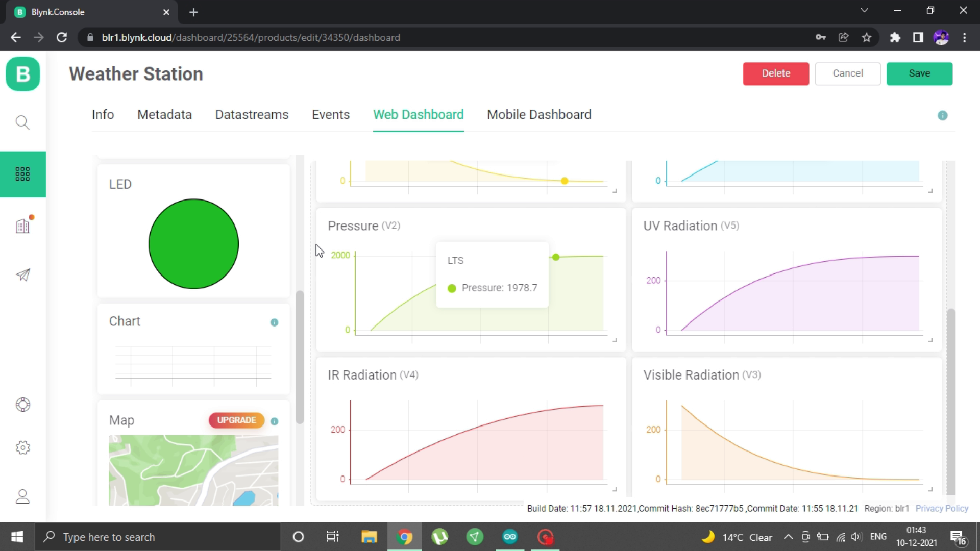The height and width of the screenshot is (551, 980).
Task: Open the Privacy Policy link
Action: tap(941, 509)
